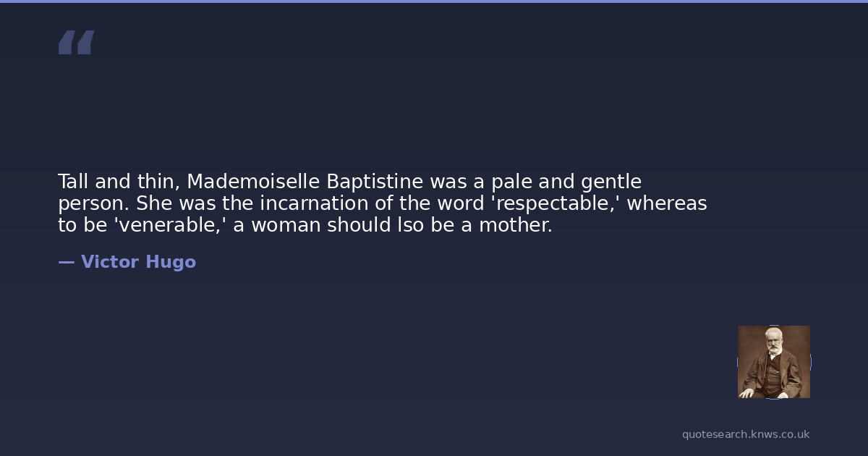This screenshot has height=456, width=868.
Task: Click the word "Victor" in the attribution
Action: 110,262
